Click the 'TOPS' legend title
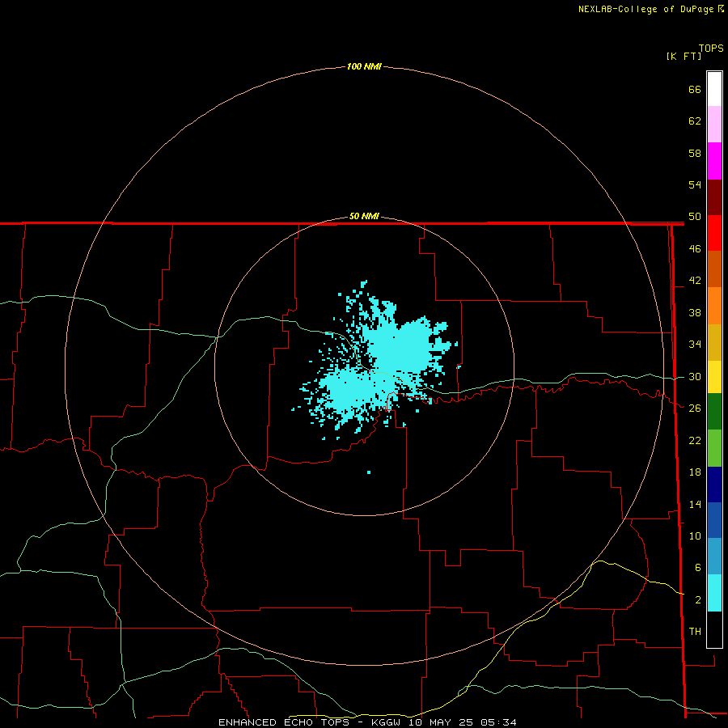Screen dimensions: 728x728 click(711, 49)
